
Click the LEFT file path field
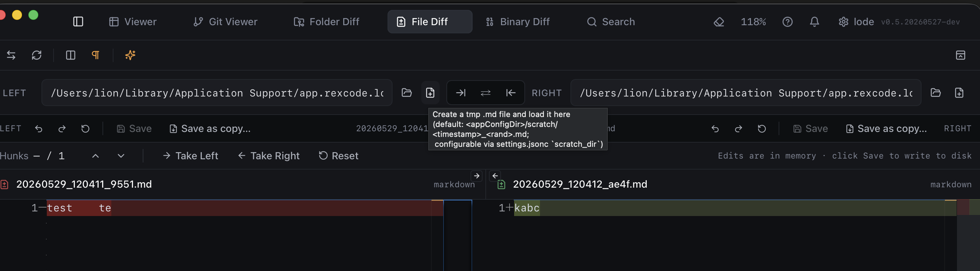pos(217,93)
